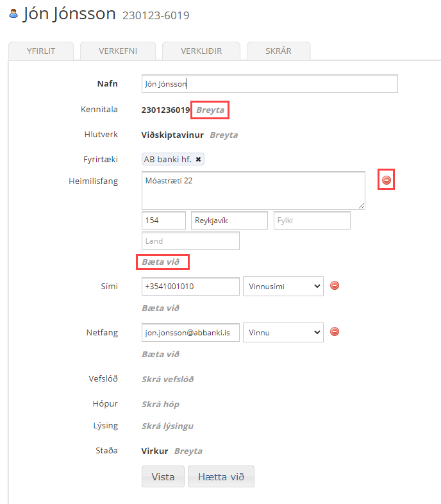Viewport: 441px width, 504px height.
Task: Open the Vinnu email type dropdown
Action: click(x=283, y=332)
